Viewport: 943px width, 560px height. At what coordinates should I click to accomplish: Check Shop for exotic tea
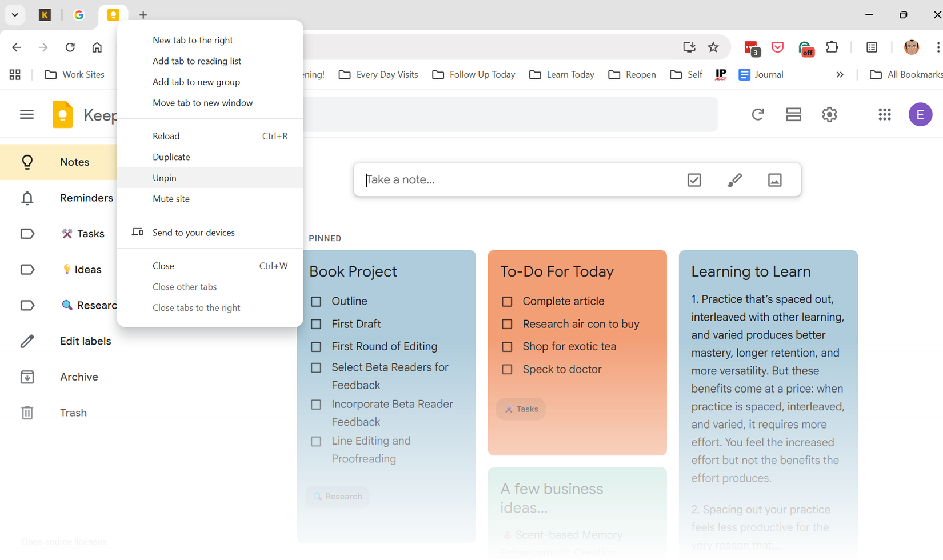pos(507,346)
